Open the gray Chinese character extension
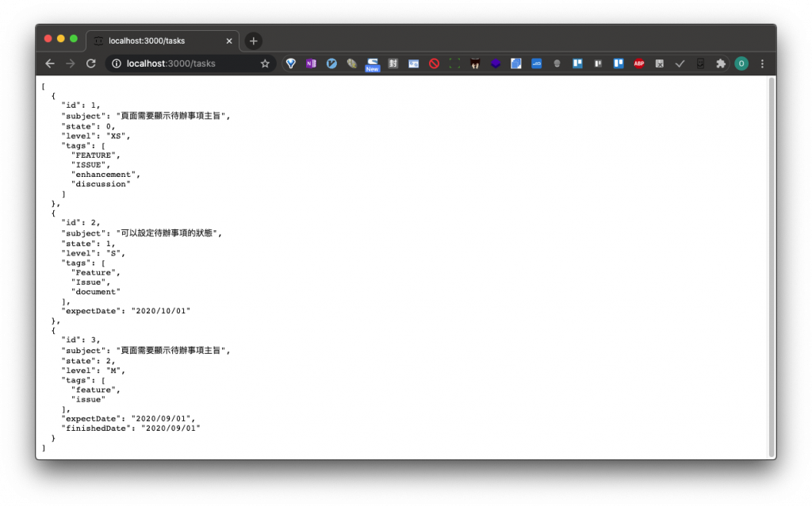 point(393,63)
